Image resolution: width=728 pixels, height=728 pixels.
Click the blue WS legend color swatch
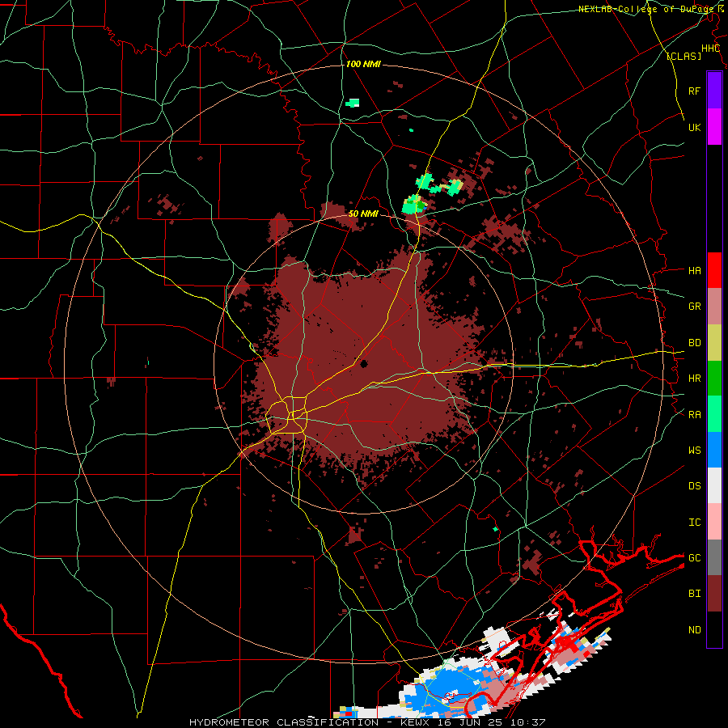point(714,450)
